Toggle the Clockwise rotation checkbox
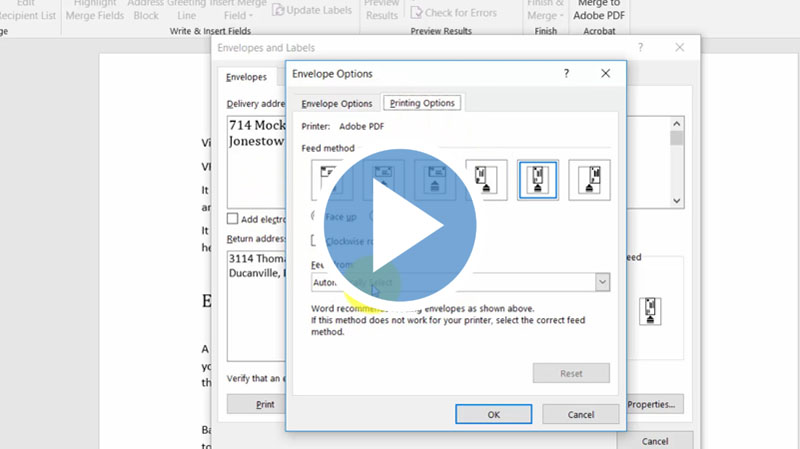Screen dimensions: 800x449 click(317, 240)
